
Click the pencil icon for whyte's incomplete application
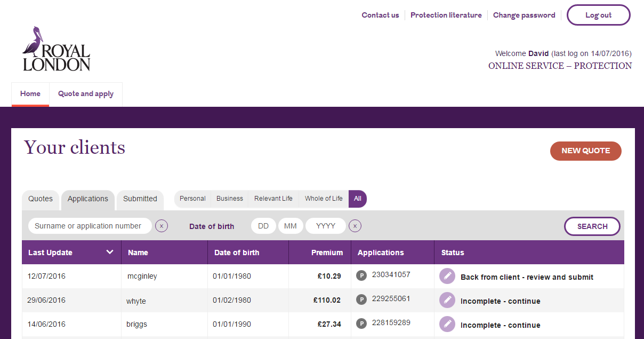click(447, 300)
